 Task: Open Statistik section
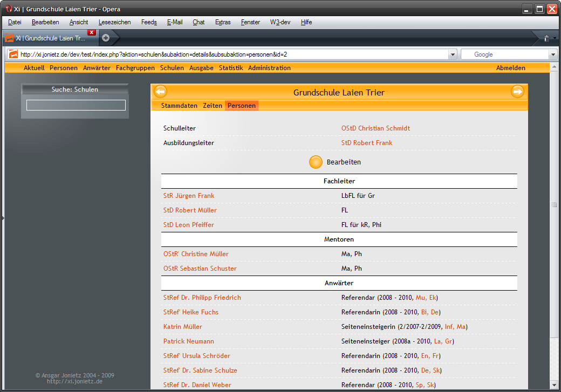coord(231,68)
